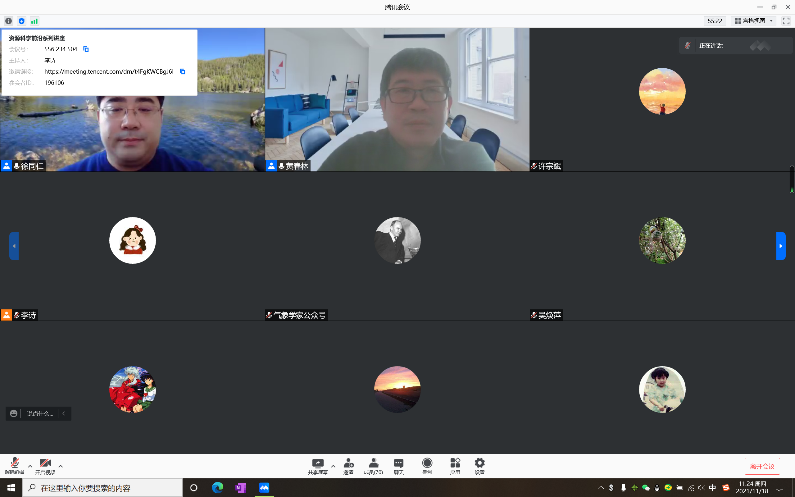Open the invite participants icon
This screenshot has width=795, height=497.
348,465
